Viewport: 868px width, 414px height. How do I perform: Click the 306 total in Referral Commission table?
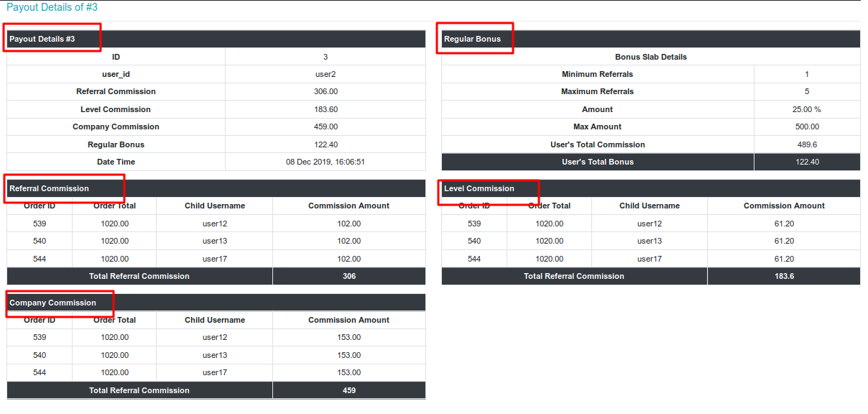(x=349, y=276)
